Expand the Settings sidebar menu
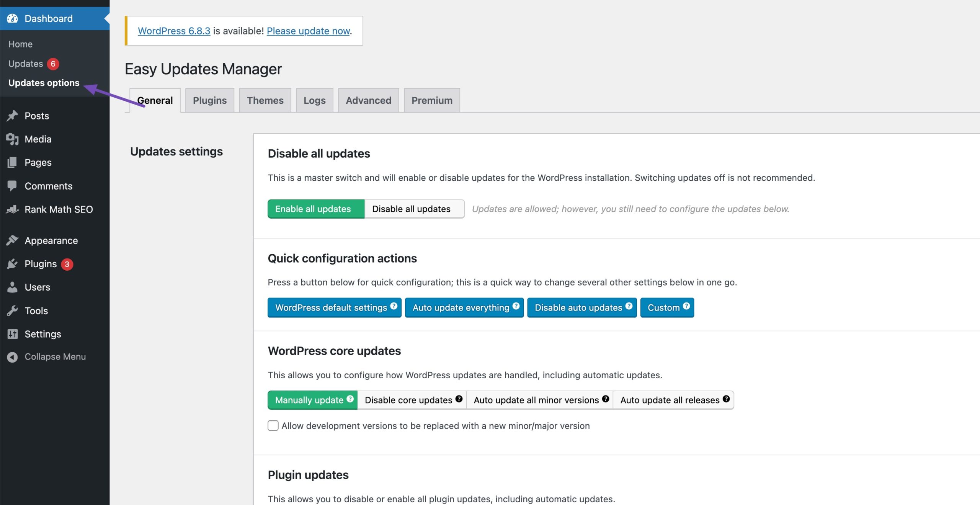The height and width of the screenshot is (505, 980). [42, 334]
